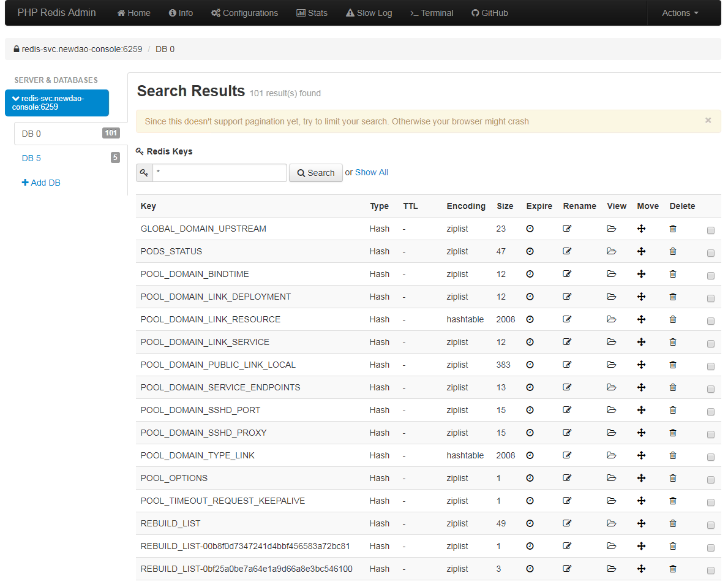Click the Search button

click(x=316, y=173)
